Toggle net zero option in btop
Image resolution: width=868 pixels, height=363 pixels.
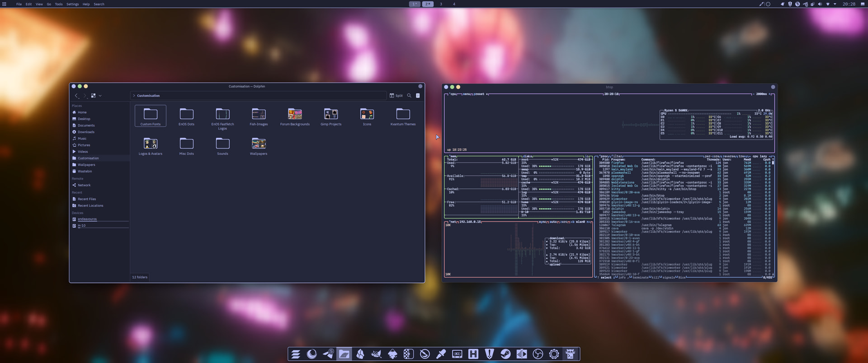pyautogui.click(x=564, y=222)
